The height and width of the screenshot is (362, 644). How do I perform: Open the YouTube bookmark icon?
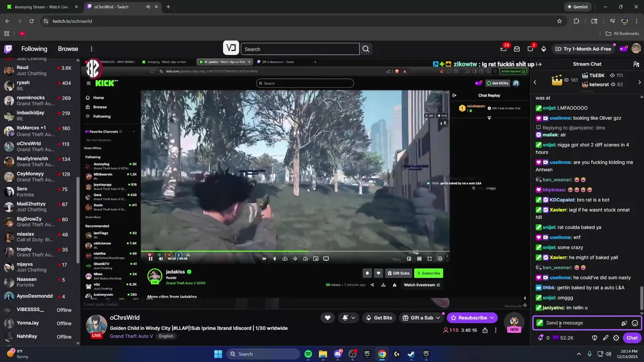pos(22,34)
